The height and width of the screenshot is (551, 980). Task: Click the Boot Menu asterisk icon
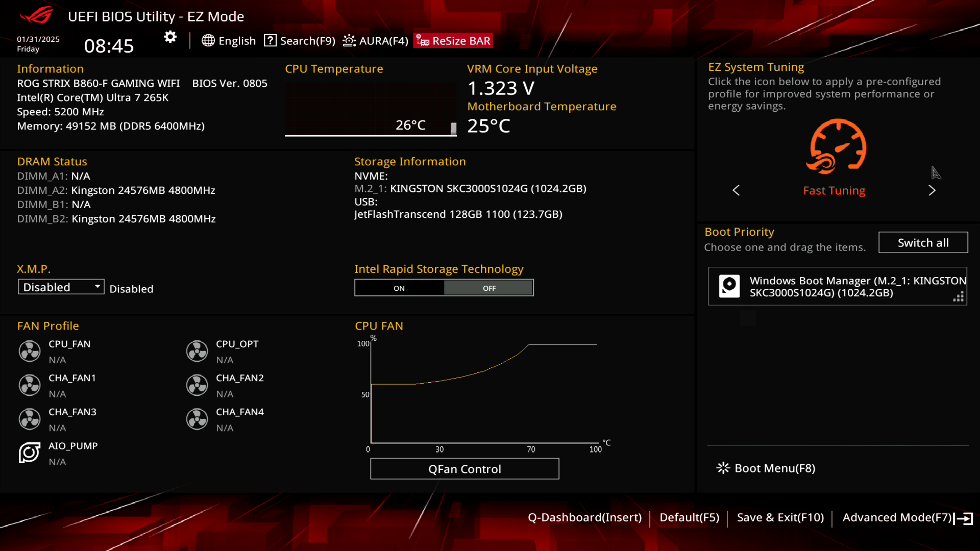coord(723,468)
